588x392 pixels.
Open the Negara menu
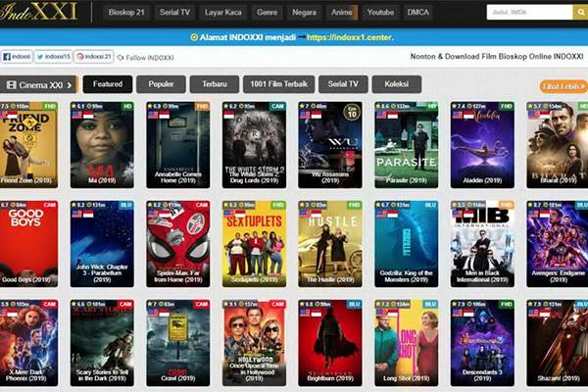tap(304, 13)
